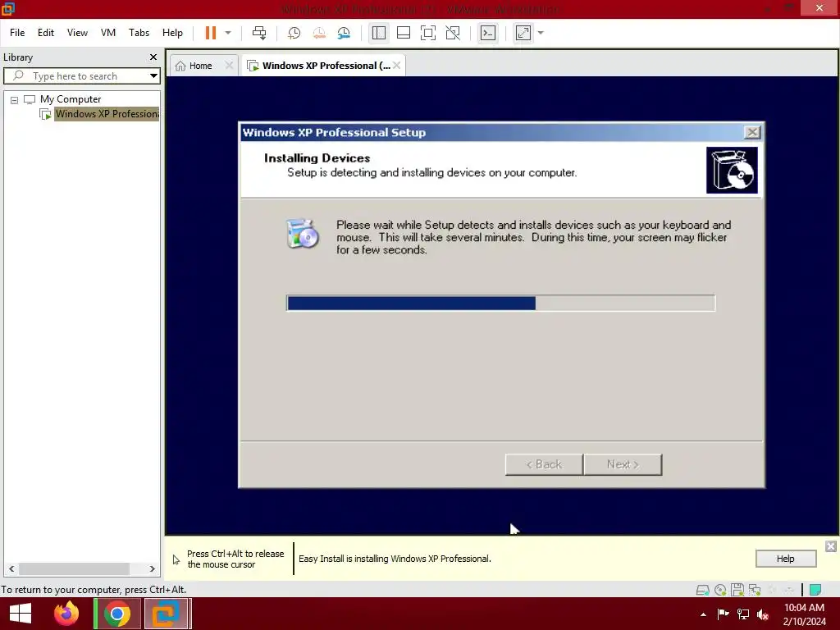Image resolution: width=840 pixels, height=630 pixels.
Task: Click the 'Easy Install is installing Windows XP Professional.' text
Action: coord(395,559)
